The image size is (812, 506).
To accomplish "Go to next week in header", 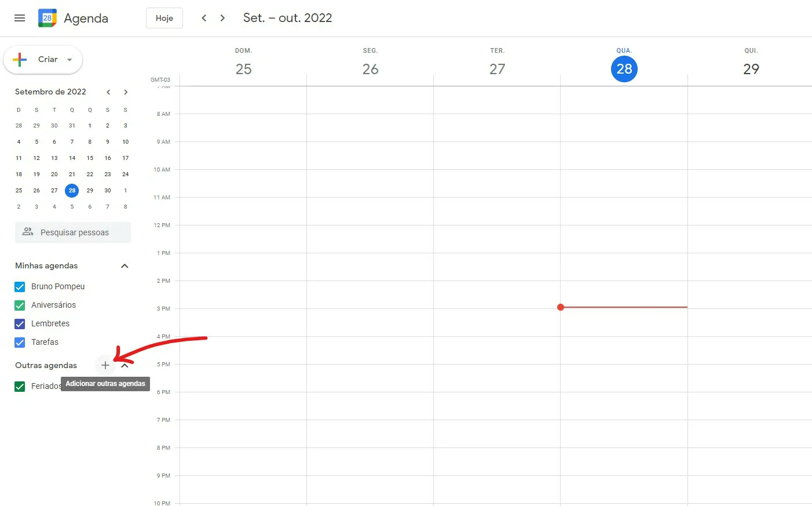I will coord(222,18).
